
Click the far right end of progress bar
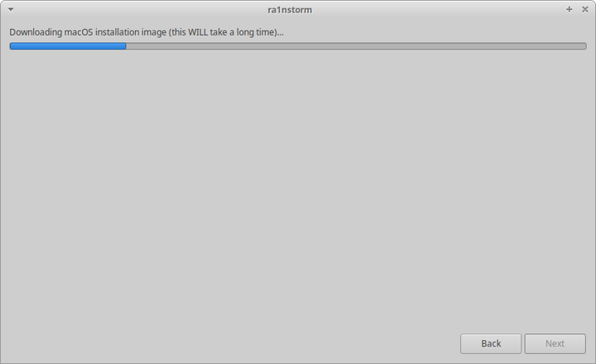(584, 46)
